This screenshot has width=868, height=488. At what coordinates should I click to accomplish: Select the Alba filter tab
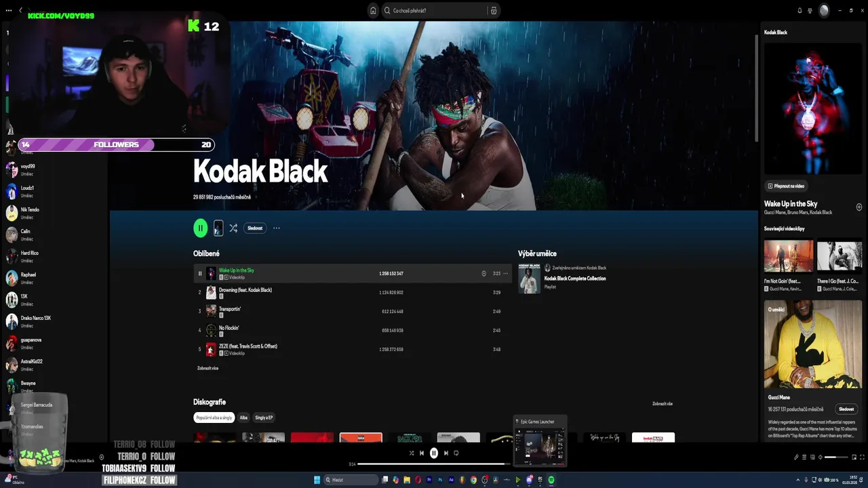243,418
